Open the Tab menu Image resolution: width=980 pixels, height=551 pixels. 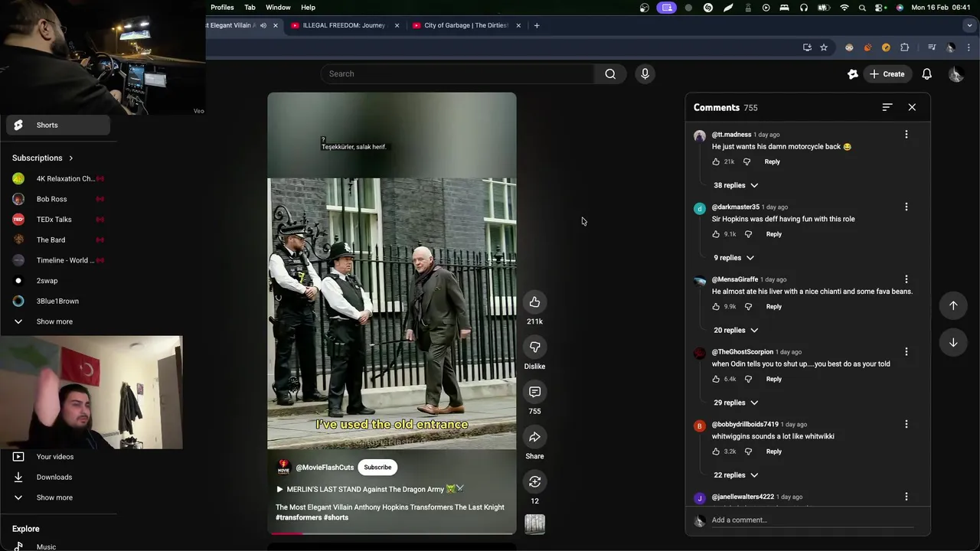click(x=250, y=8)
